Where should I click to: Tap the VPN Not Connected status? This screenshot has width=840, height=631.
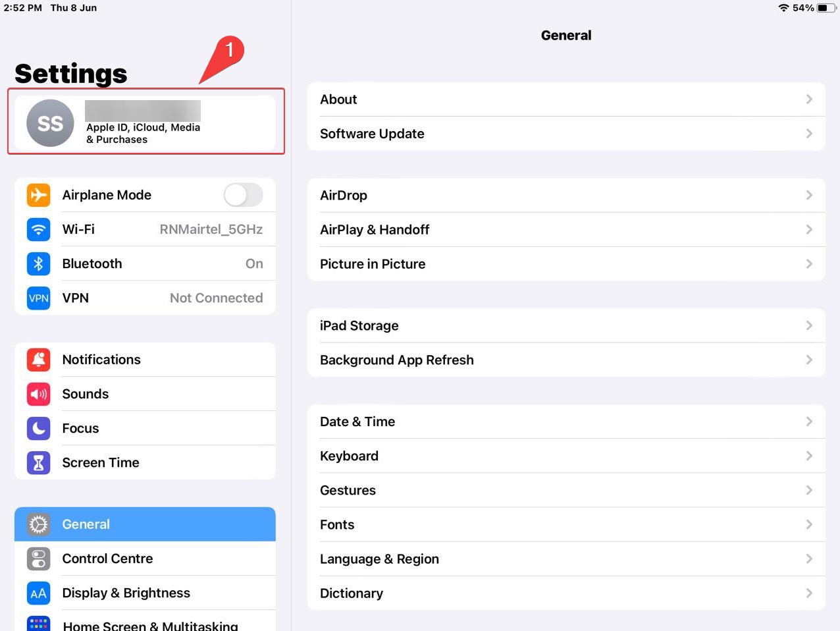click(217, 298)
